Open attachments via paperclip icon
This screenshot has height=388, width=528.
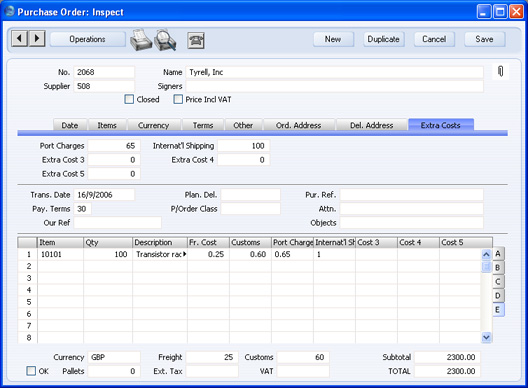pyautogui.click(x=500, y=71)
